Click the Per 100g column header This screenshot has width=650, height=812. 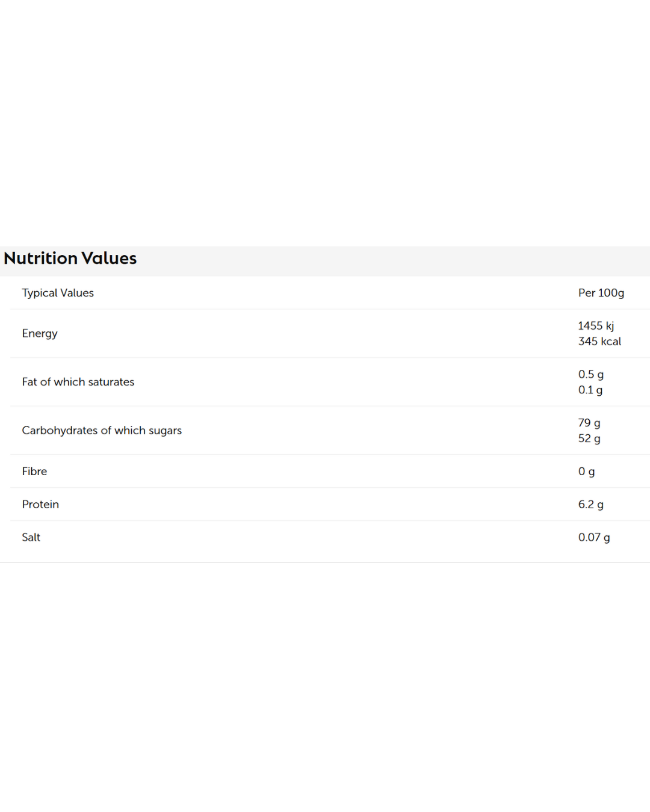(x=601, y=293)
